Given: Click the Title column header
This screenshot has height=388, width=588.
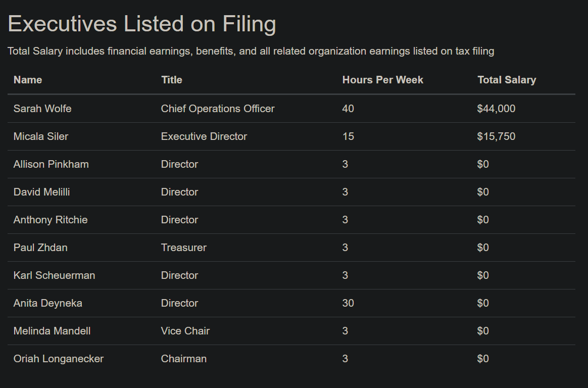Looking at the screenshot, I should [171, 80].
